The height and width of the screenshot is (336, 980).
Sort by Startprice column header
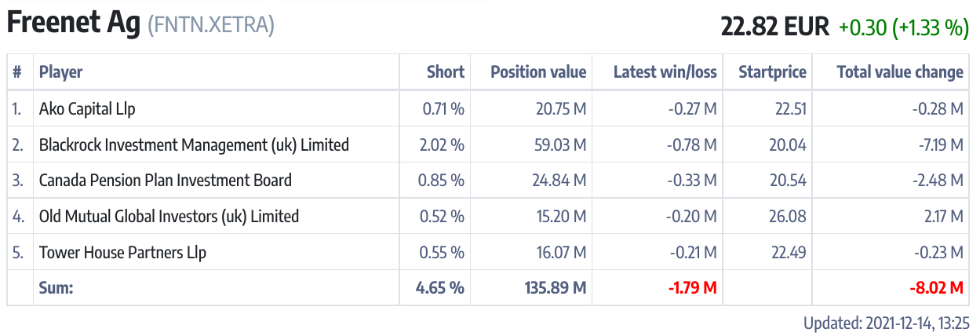point(772,72)
